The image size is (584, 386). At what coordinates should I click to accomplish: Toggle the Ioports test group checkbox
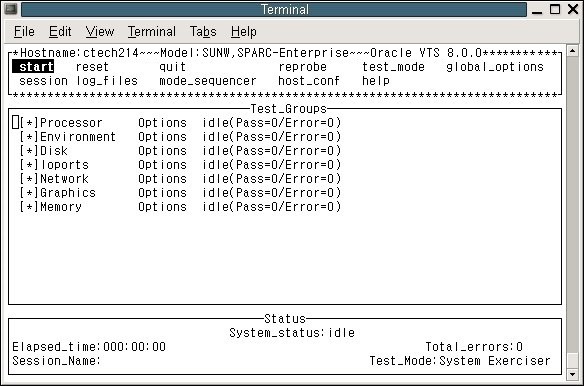pos(29,165)
